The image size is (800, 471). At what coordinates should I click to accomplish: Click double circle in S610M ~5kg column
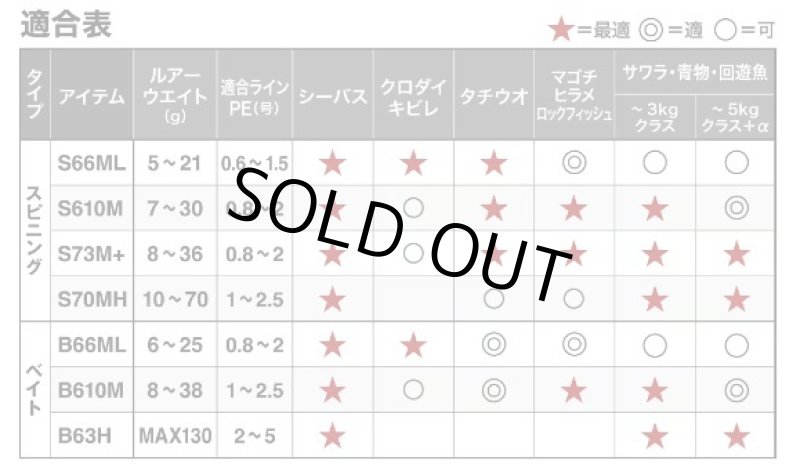737,208
